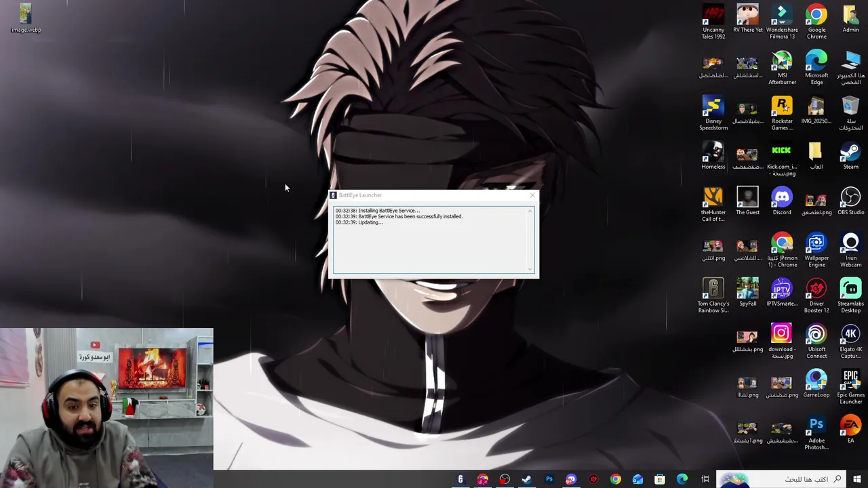Launch the Disney Speedstorm desktop icon
The width and height of the screenshot is (868, 488).
[713, 113]
